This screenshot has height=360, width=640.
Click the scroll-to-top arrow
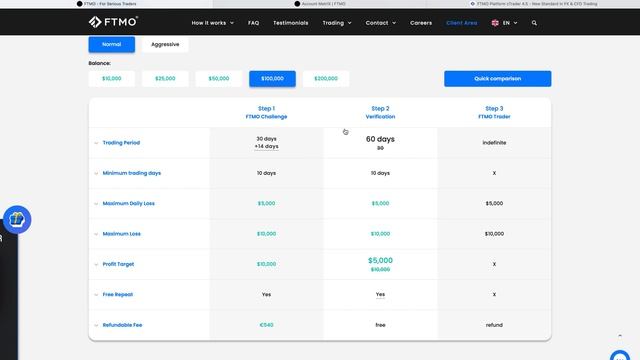tap(620, 336)
